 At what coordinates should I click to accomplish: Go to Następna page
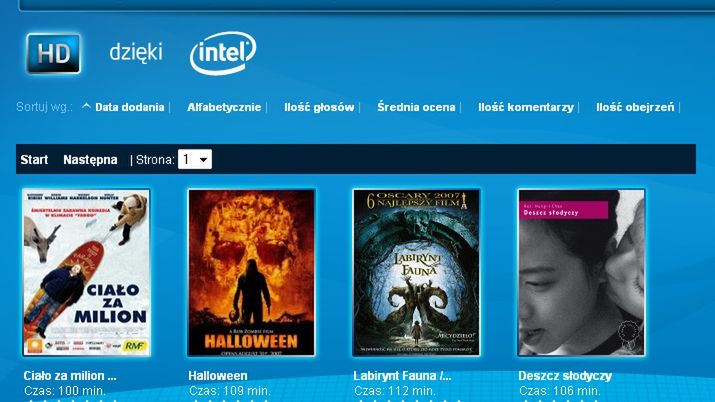pyautogui.click(x=90, y=160)
